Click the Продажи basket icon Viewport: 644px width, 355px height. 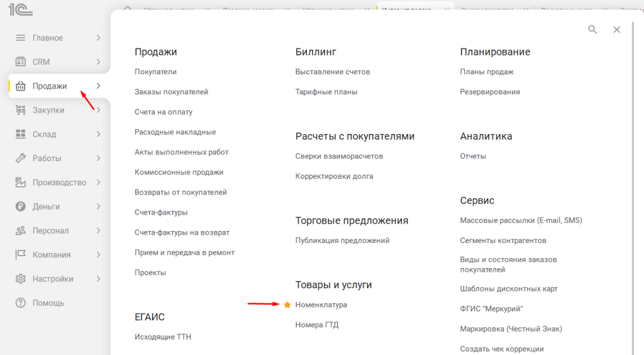coord(21,86)
